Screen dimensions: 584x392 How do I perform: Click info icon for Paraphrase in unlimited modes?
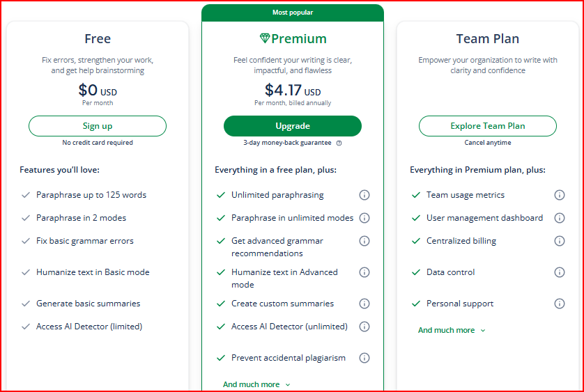pyautogui.click(x=364, y=218)
